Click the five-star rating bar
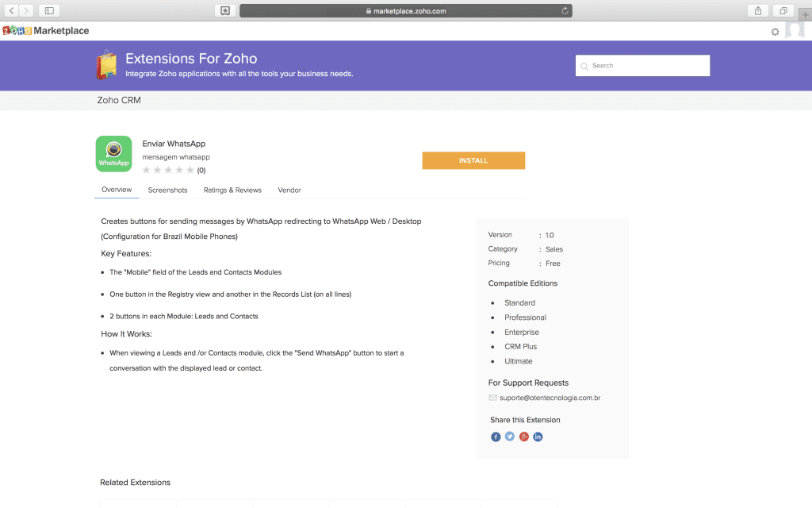 pyautogui.click(x=168, y=170)
